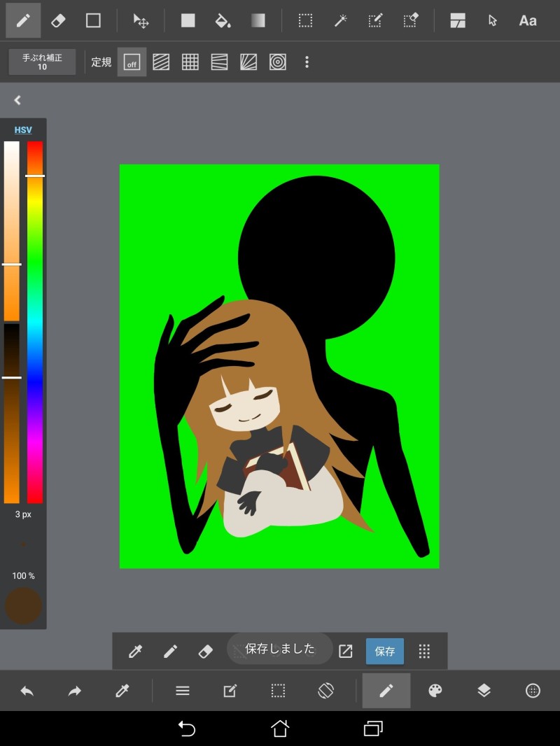Enable the horizontal curved lines ruler

(x=219, y=62)
